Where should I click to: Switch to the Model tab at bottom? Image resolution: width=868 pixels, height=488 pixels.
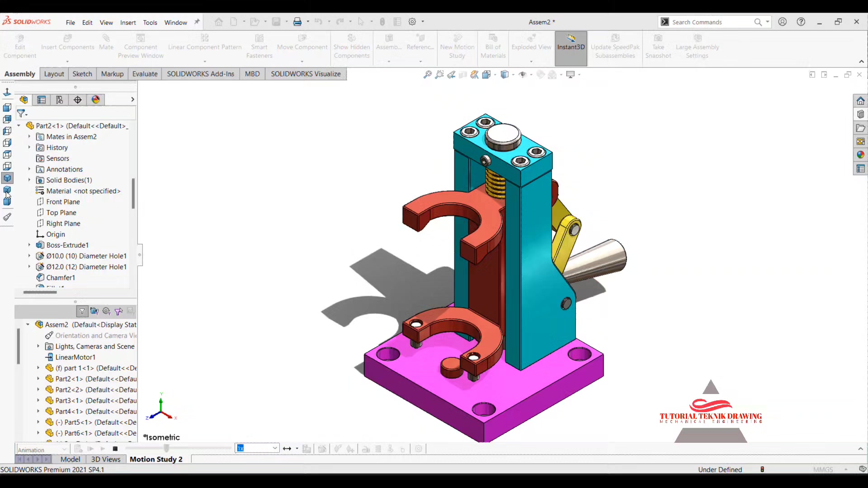[71, 459]
